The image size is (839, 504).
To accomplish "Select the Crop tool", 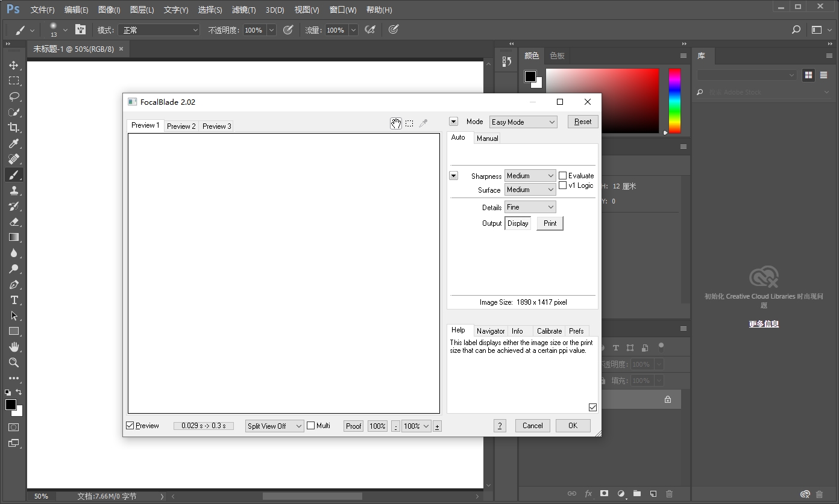I will [14, 128].
